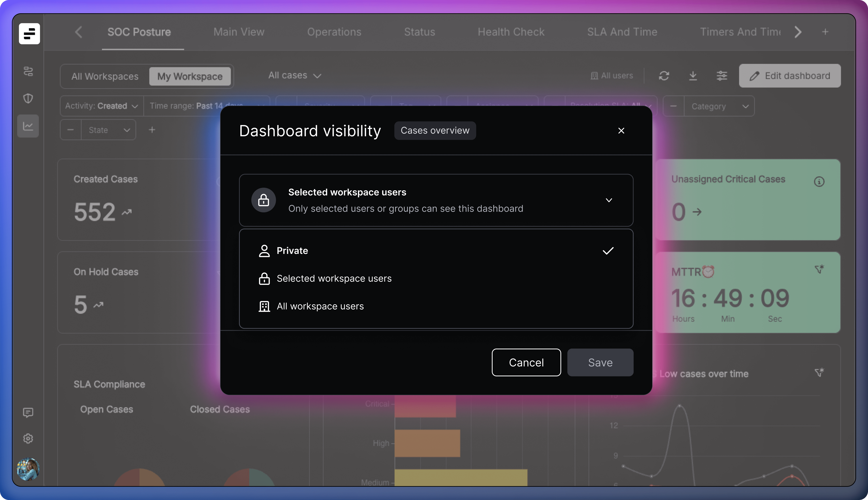This screenshot has height=500, width=868.
Task: Click the filter icon on MTTR card
Action: pyautogui.click(x=819, y=270)
